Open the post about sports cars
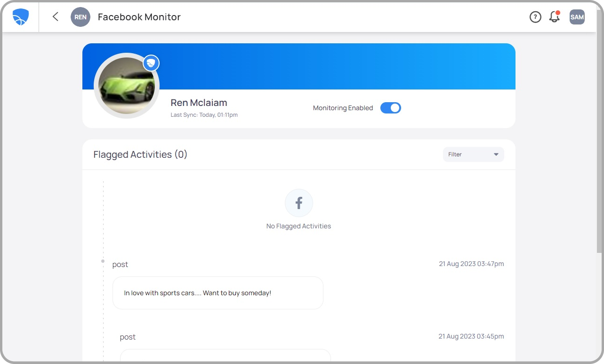 point(218,293)
